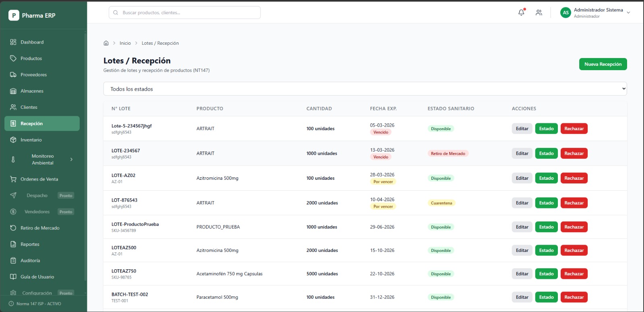Image resolution: width=644 pixels, height=312 pixels.
Task: Click the notification bell icon
Action: point(521,12)
